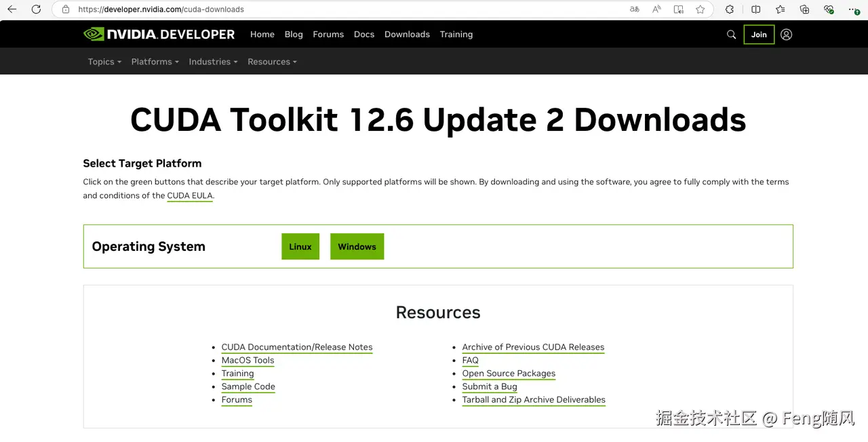
Task: Open split screen icon
Action: (755, 9)
